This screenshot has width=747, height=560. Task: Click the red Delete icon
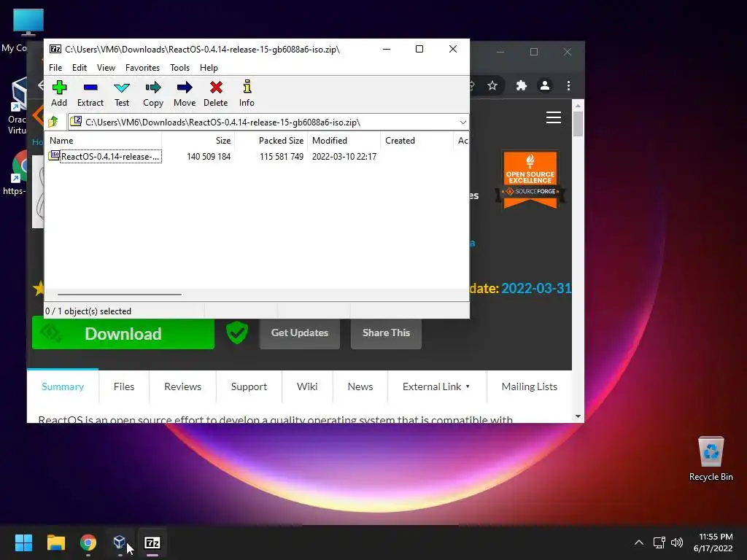pos(216,93)
